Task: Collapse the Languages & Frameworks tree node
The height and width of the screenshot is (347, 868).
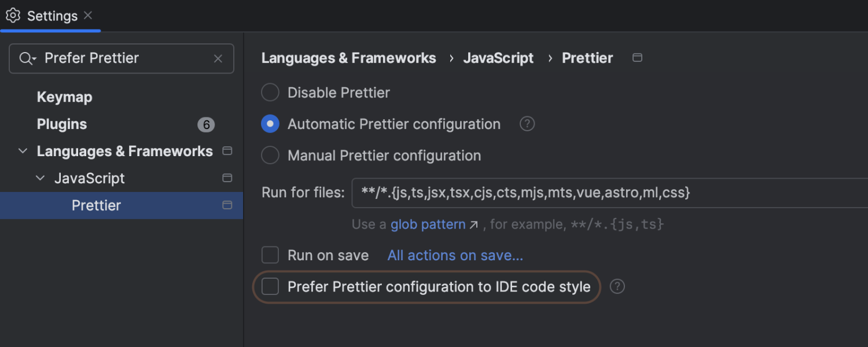Action: tap(23, 151)
